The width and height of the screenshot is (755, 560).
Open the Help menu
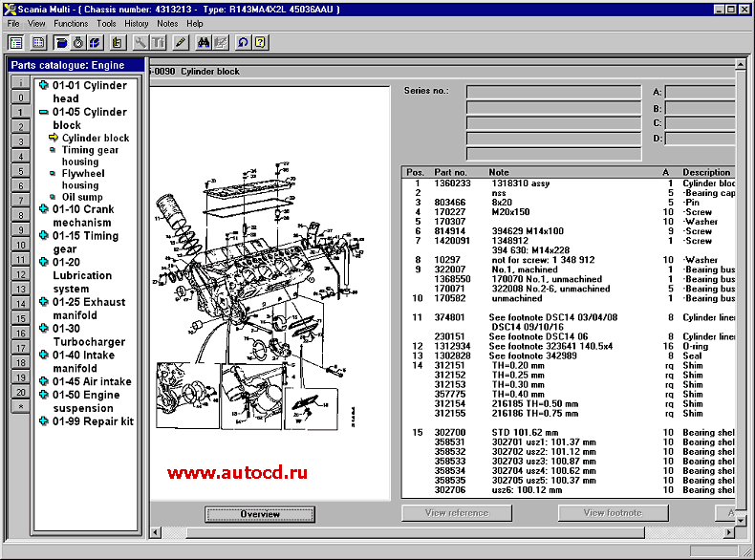[x=195, y=23]
